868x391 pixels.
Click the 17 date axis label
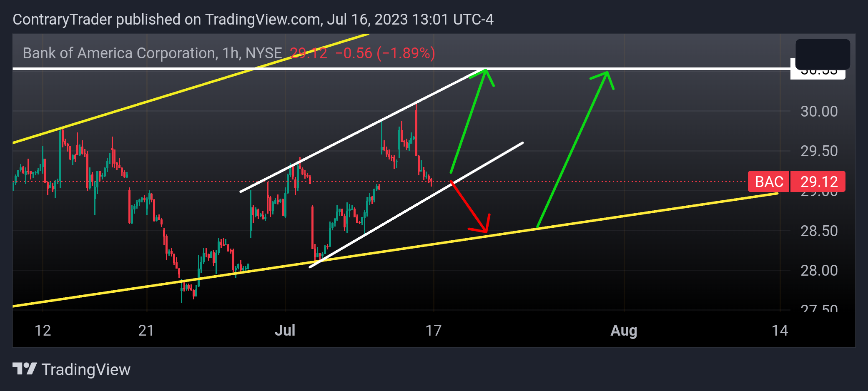(x=433, y=330)
